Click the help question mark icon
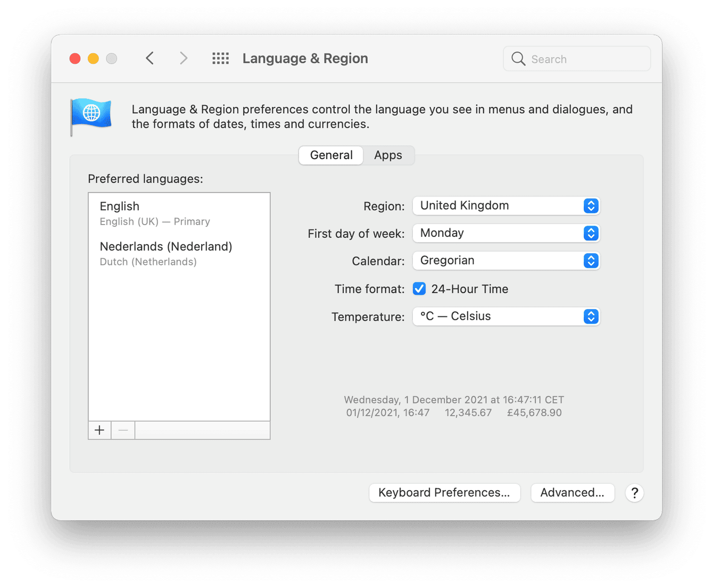The width and height of the screenshot is (713, 588). click(634, 493)
